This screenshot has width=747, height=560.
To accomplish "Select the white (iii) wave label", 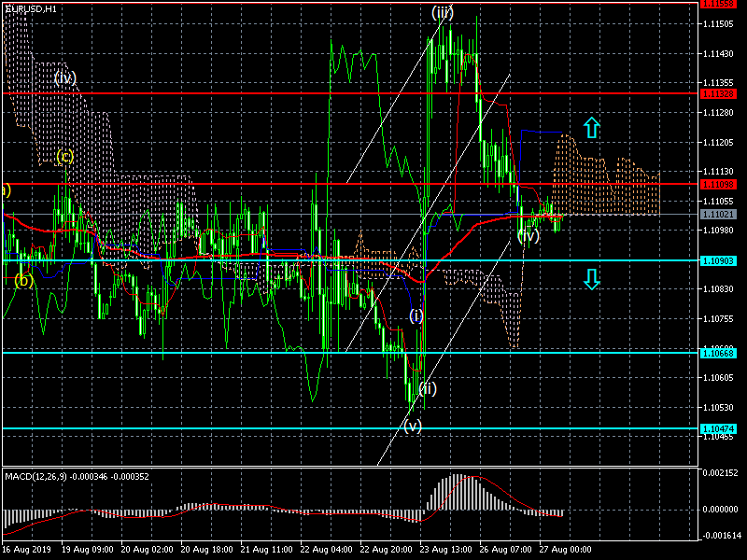I will tap(443, 12).
